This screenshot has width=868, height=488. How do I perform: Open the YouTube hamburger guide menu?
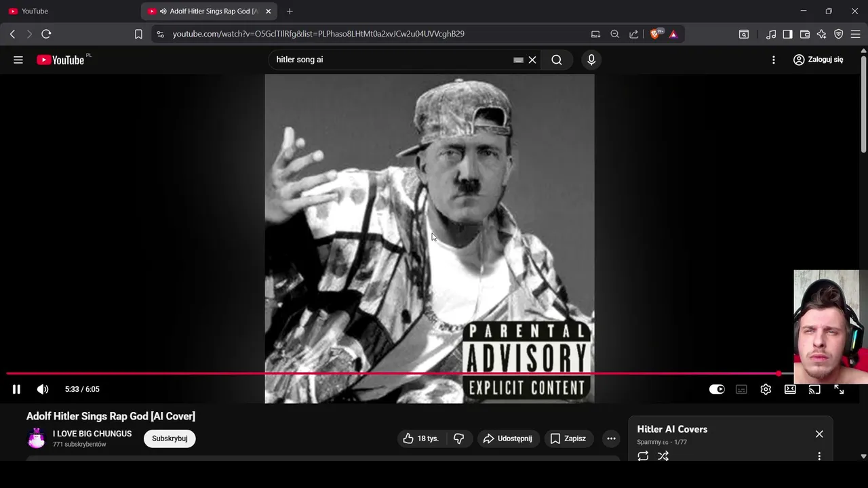click(18, 60)
